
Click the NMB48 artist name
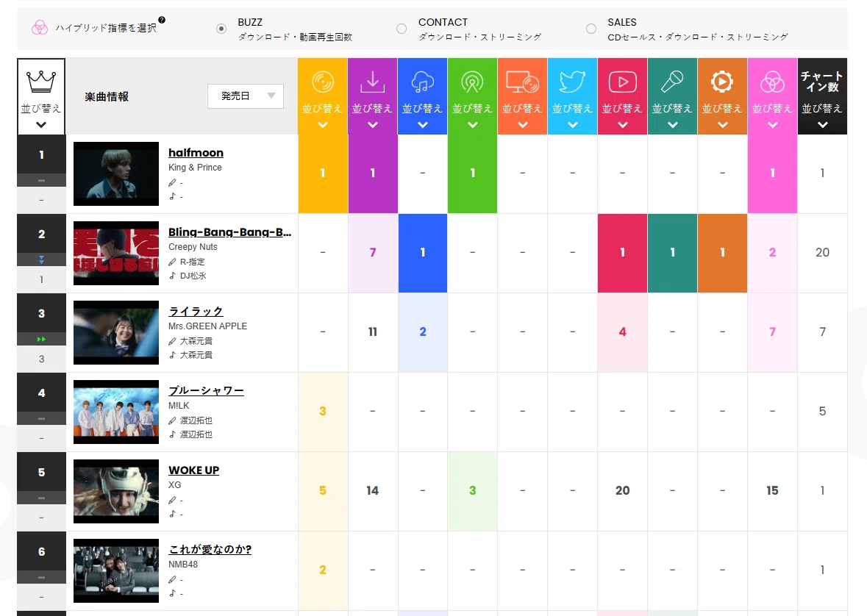(x=182, y=565)
